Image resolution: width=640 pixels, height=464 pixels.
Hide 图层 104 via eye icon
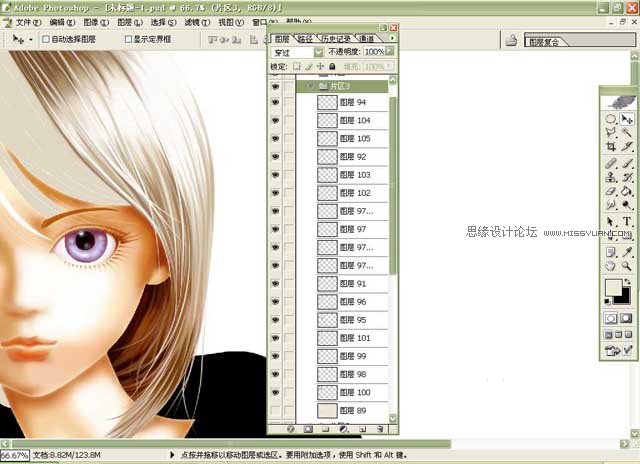(276, 120)
